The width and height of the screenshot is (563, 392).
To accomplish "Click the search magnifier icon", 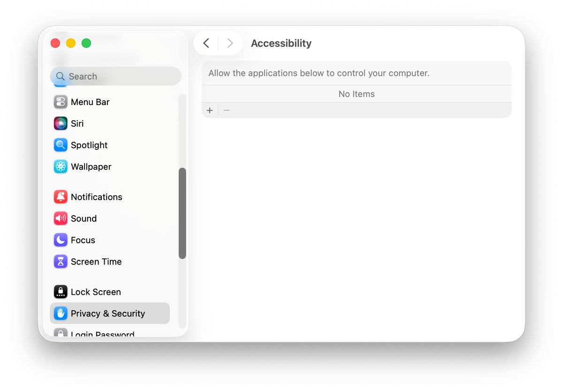I will point(60,76).
